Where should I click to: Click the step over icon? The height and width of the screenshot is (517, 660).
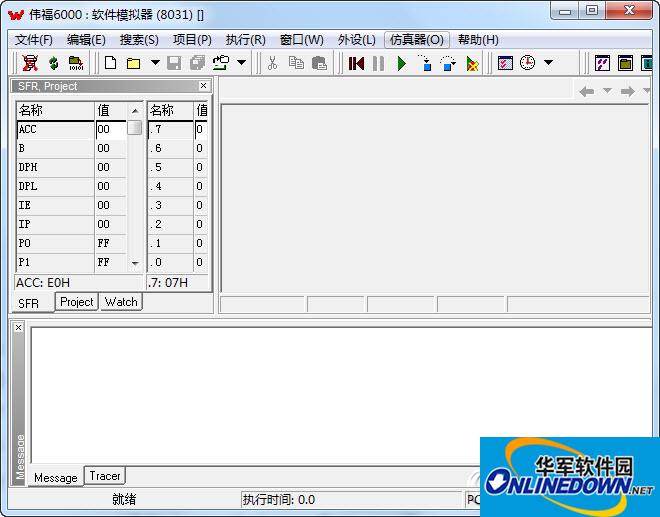click(x=448, y=63)
